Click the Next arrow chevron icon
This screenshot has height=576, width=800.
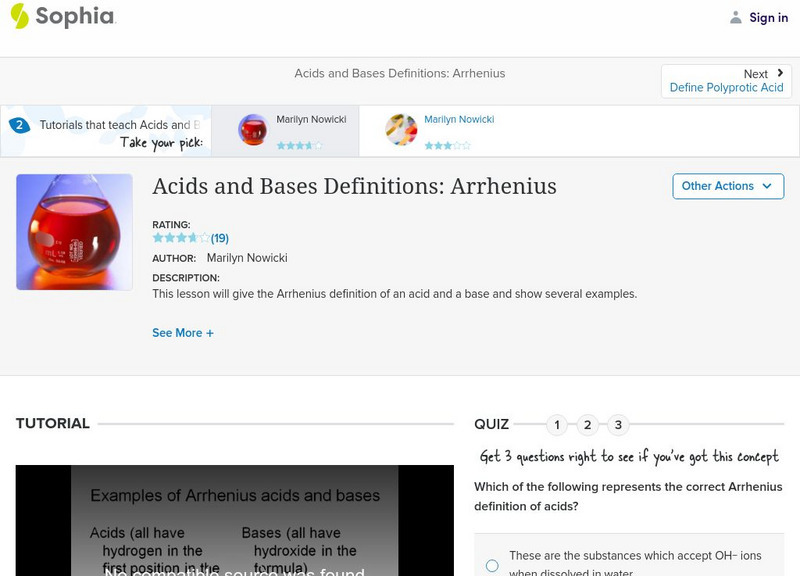[x=780, y=73]
